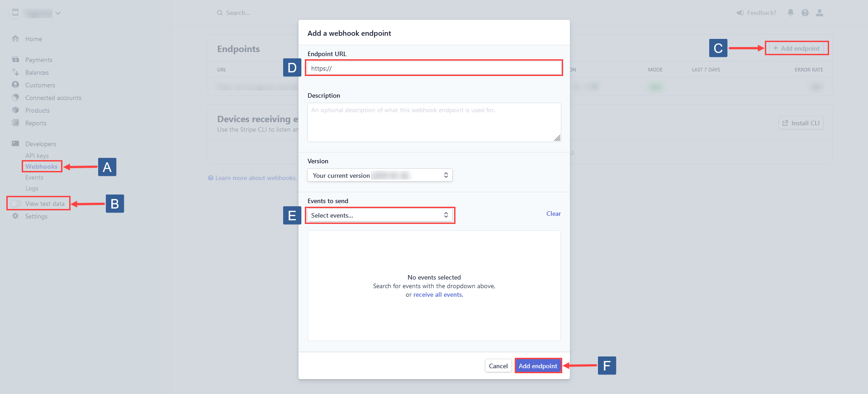
Task: Click the Products box icon
Action: pyautogui.click(x=15, y=110)
